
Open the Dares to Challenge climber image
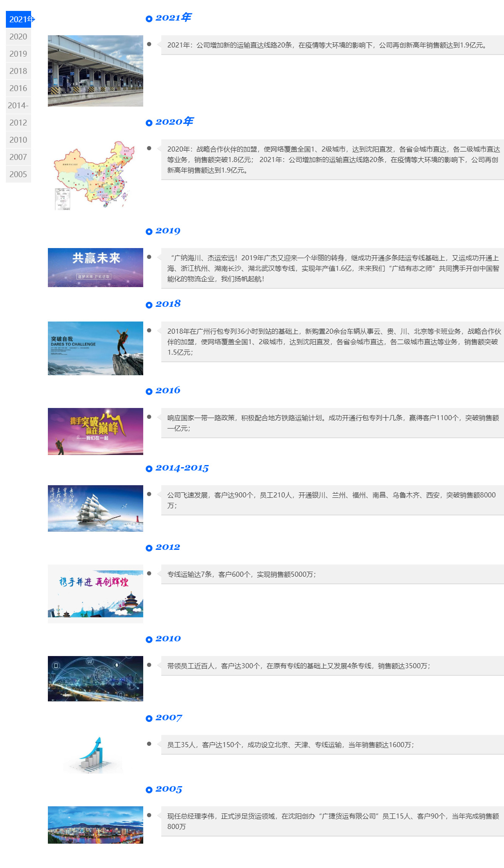coord(95,348)
